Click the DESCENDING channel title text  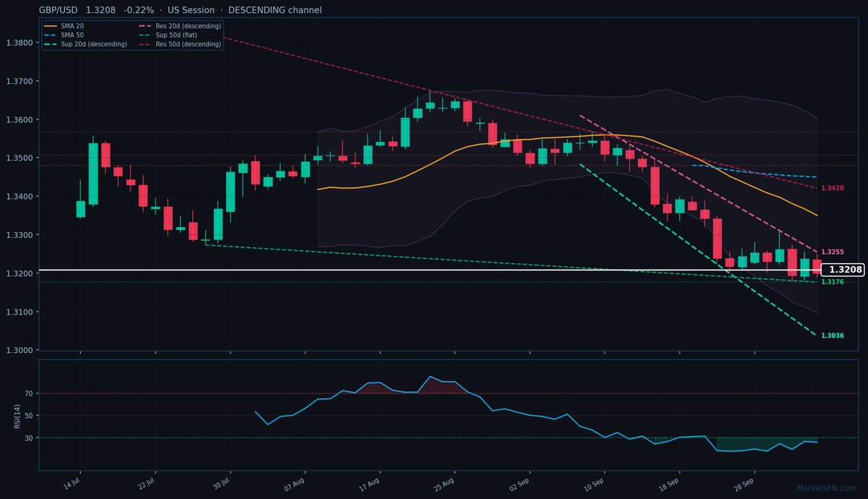click(275, 10)
